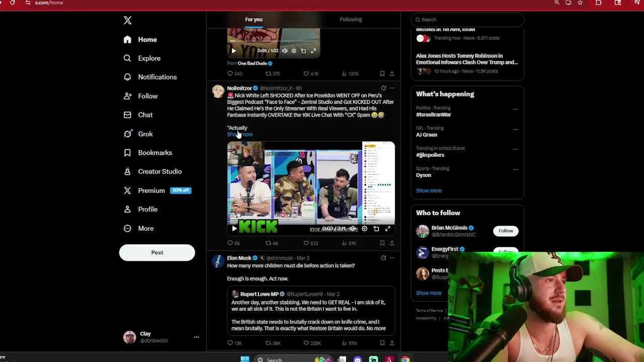Reply to Nolimitzor post with 69 comments
Screen dimensions: 644x362
pos(233,243)
